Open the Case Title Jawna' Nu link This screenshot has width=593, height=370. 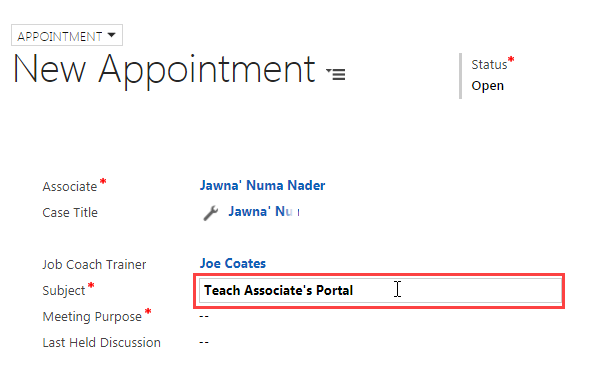click(x=264, y=211)
